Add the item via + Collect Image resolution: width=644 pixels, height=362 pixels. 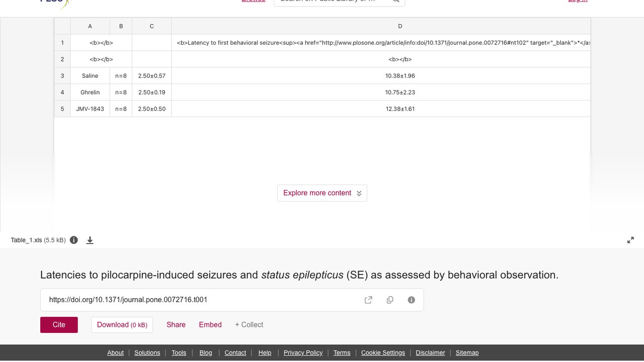[249, 325]
